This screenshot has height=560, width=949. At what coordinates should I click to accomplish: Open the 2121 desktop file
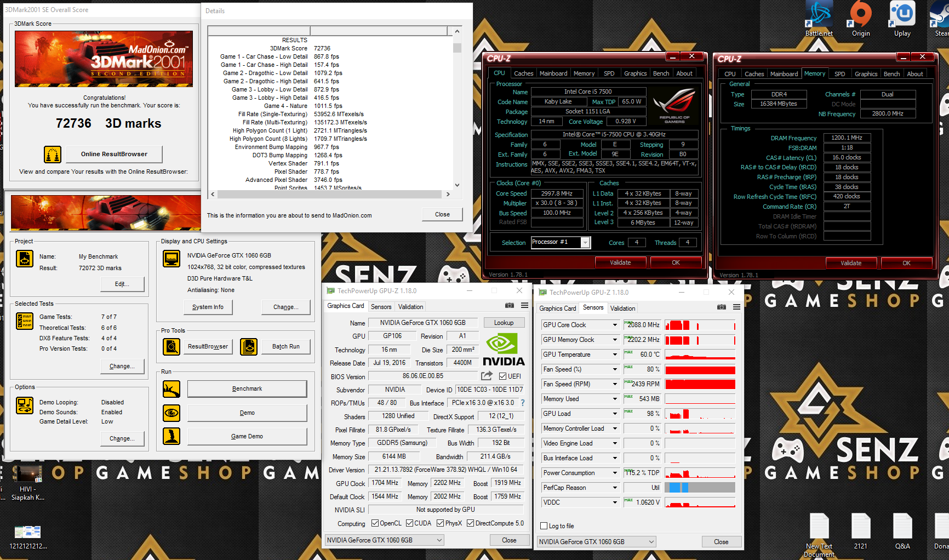tap(861, 532)
